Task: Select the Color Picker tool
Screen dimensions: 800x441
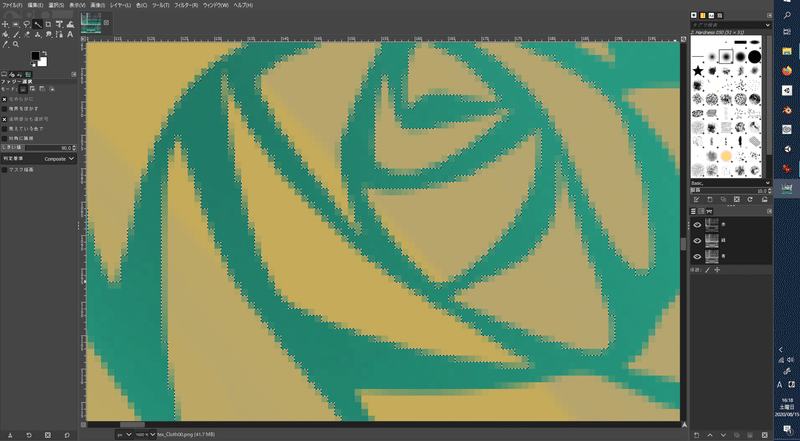Action: click(5, 44)
